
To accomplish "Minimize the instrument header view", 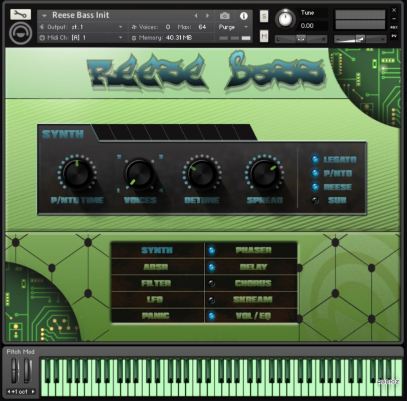I will 394,19.
